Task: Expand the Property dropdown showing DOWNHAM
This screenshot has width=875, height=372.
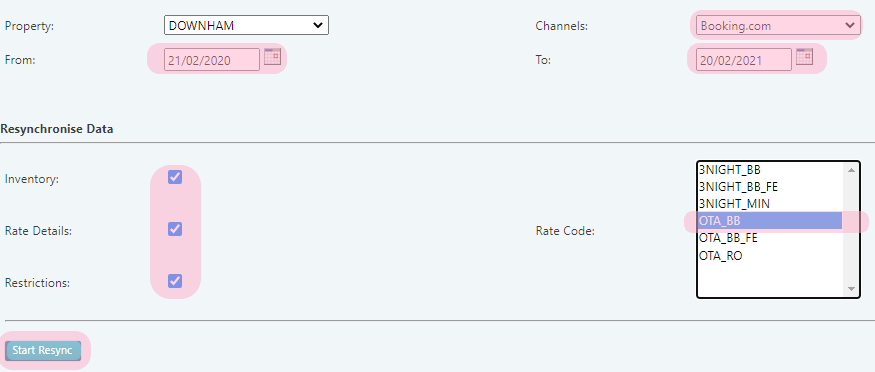Action: point(246,25)
